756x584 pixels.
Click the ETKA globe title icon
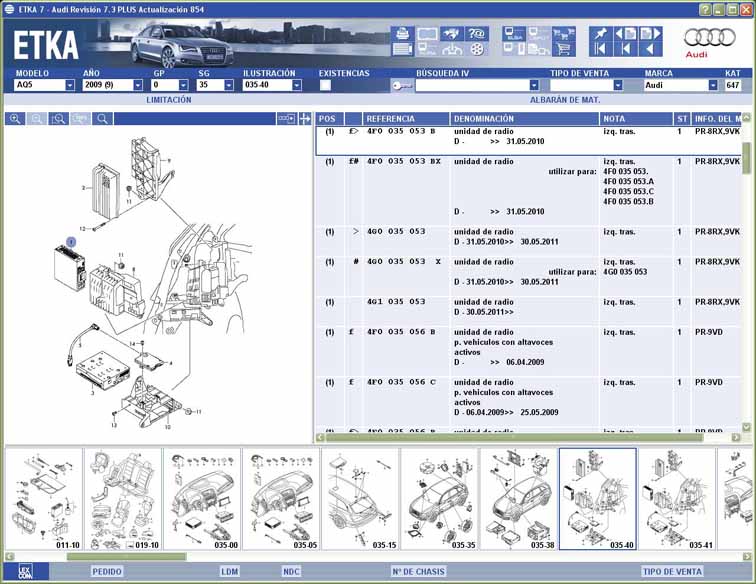click(x=9, y=10)
